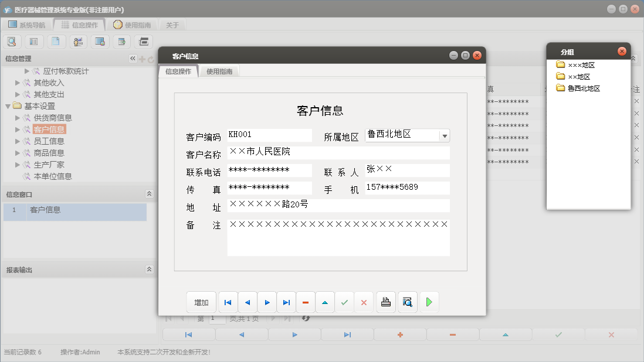
Task: Open the 系统导航 tab
Action: pos(27,24)
